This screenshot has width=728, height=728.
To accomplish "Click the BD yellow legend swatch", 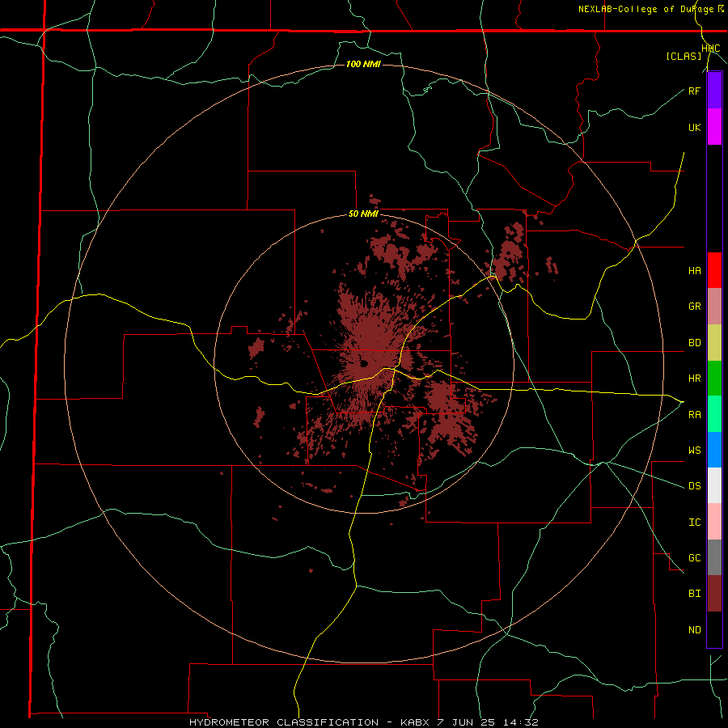I will (x=714, y=343).
